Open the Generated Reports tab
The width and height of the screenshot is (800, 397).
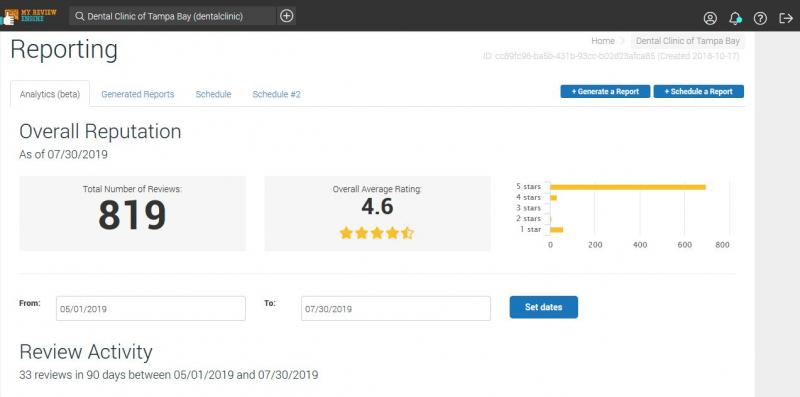coord(138,94)
